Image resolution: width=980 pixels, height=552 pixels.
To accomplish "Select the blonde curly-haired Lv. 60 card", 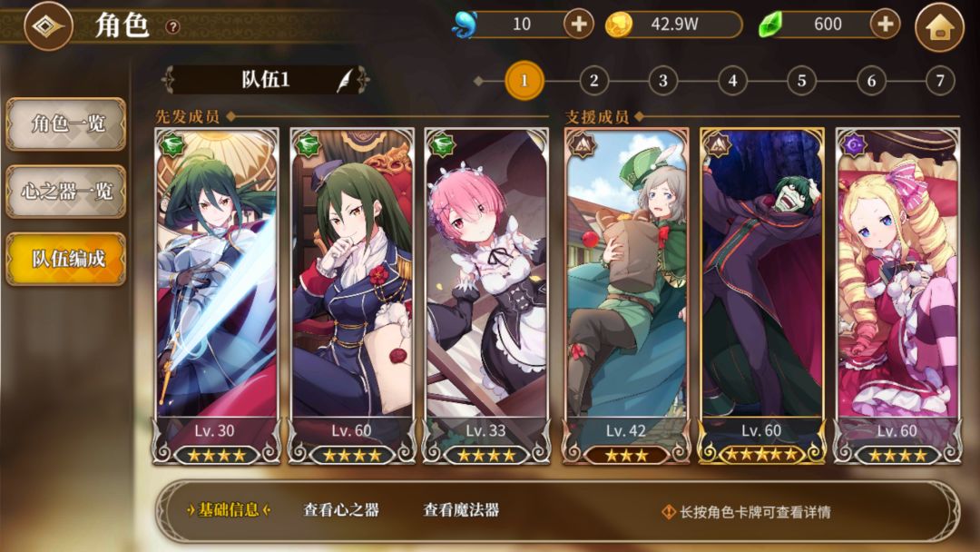I will (897, 296).
